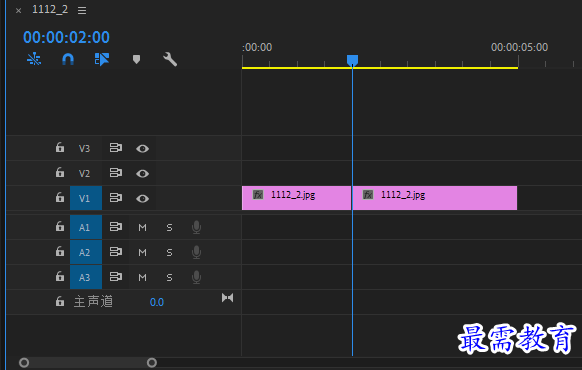Toggle sync lock on A2
Screen dimensions: 582x370
[115, 252]
